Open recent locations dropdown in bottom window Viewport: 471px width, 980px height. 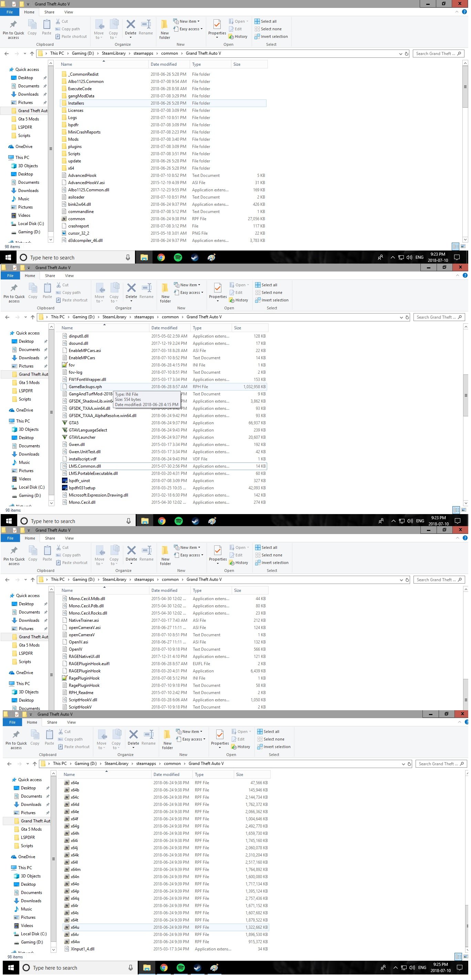[x=28, y=764]
